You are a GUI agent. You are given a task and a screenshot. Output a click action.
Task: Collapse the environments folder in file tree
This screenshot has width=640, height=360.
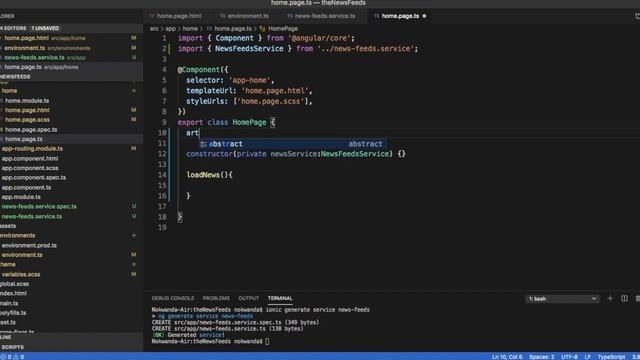pos(18,236)
